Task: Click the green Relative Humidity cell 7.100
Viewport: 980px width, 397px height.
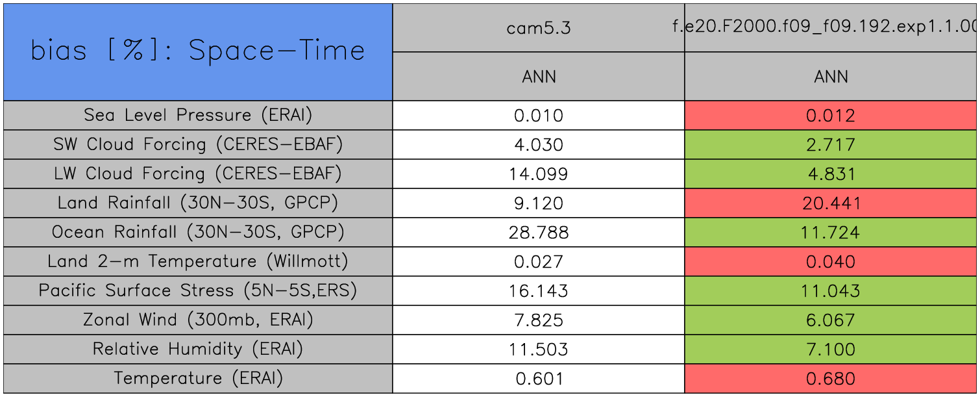Action: pos(831,350)
